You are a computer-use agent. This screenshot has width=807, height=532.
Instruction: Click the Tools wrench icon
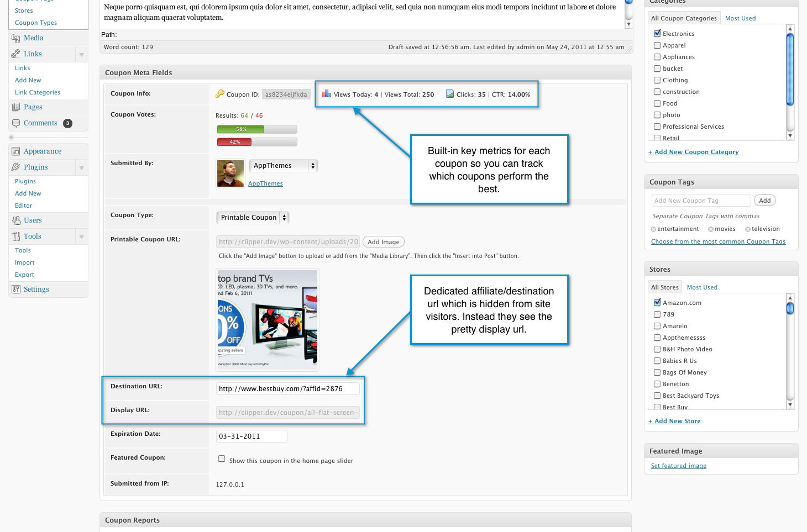tap(16, 236)
